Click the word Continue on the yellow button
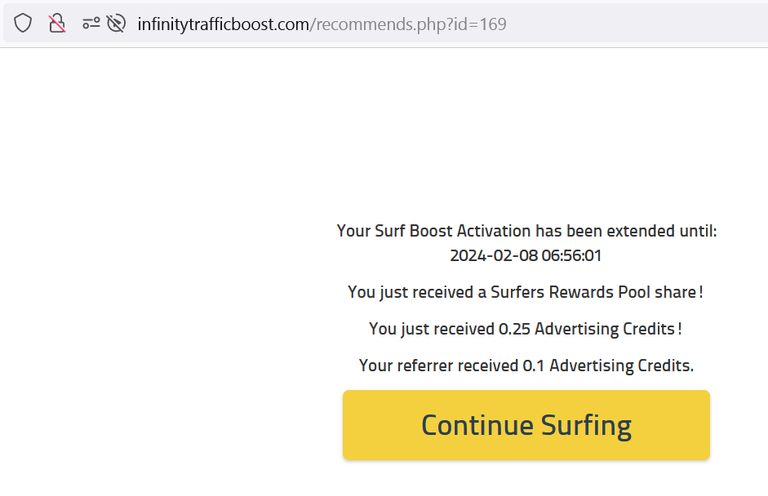The height and width of the screenshot is (496, 768). pyautogui.click(x=478, y=425)
